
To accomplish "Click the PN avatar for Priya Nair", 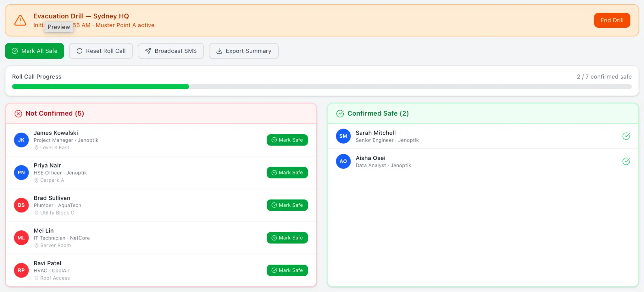I will 21,173.
